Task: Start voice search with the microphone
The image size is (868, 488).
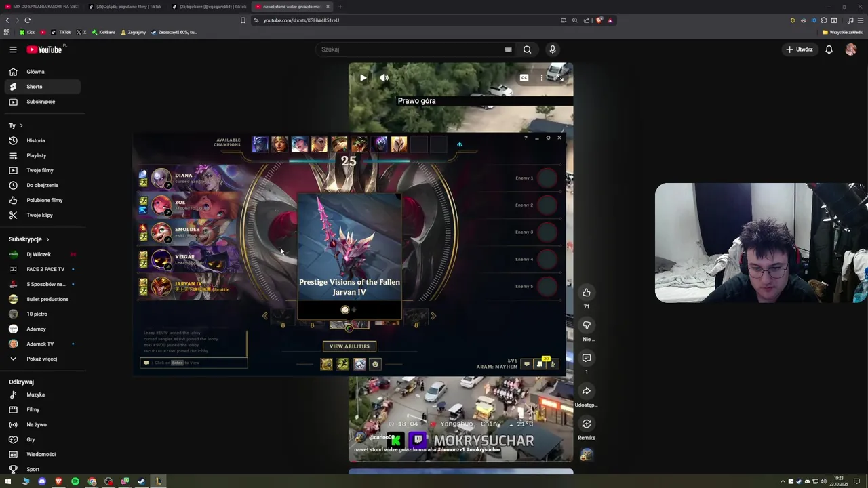Action: click(553, 49)
